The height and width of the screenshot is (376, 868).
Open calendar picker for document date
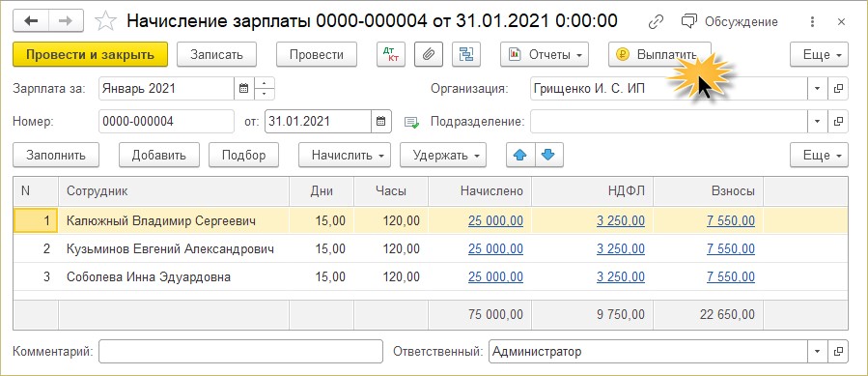(x=380, y=122)
